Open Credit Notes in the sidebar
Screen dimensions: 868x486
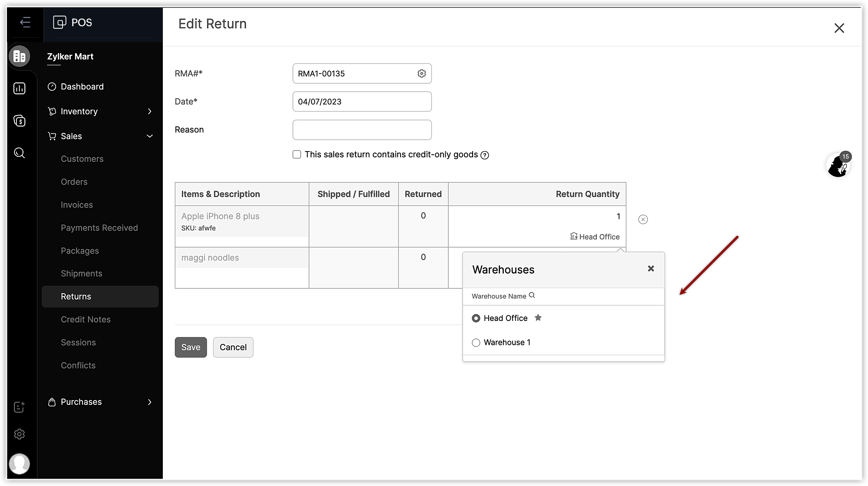click(85, 320)
